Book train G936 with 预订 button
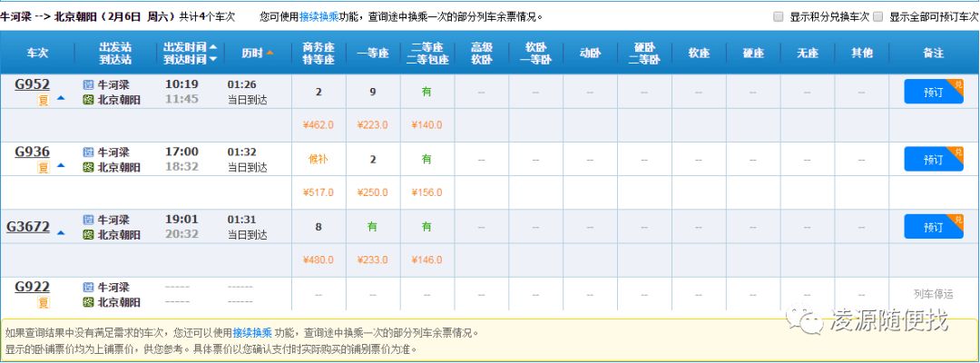 934,160
